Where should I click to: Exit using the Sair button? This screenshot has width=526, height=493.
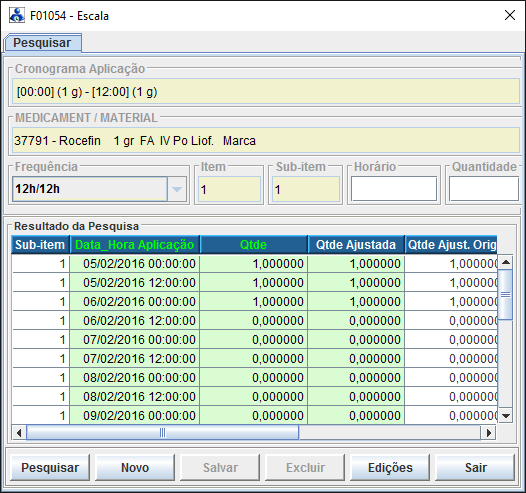pos(475,468)
